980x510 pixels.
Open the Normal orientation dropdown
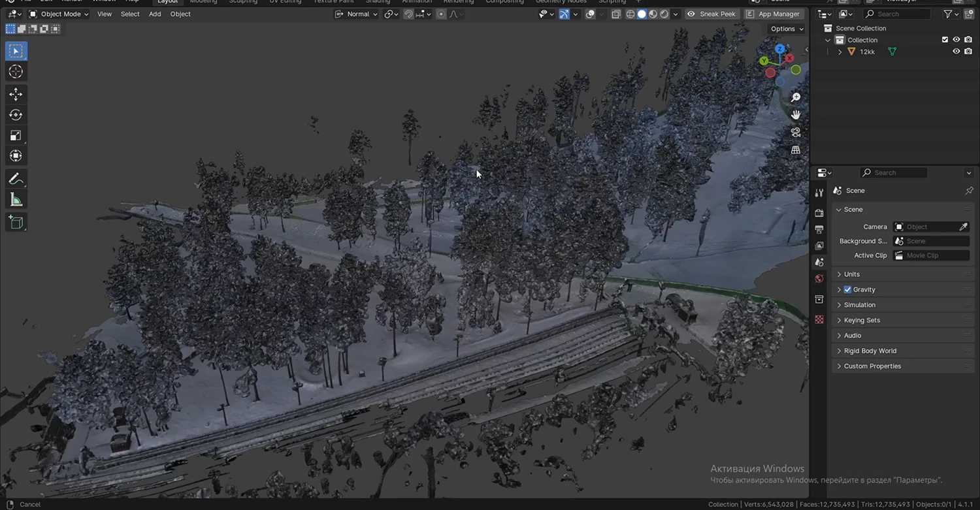[x=357, y=14]
